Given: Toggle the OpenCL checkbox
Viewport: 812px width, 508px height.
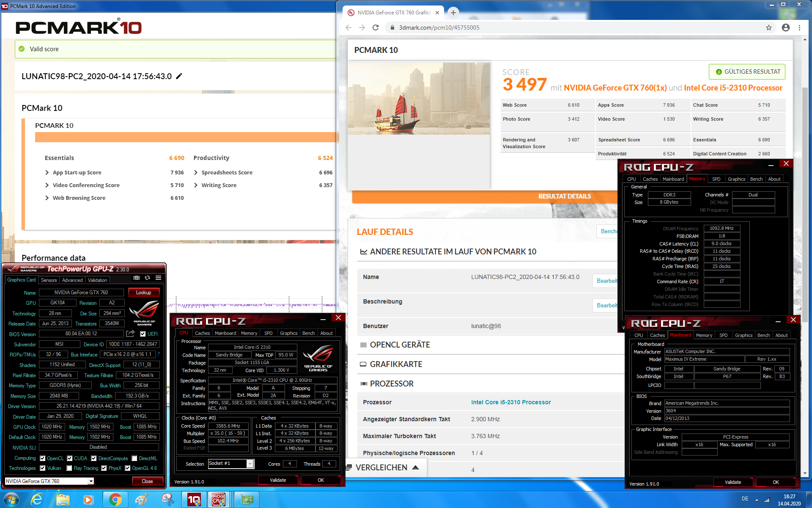Looking at the screenshot, I should (42, 458).
